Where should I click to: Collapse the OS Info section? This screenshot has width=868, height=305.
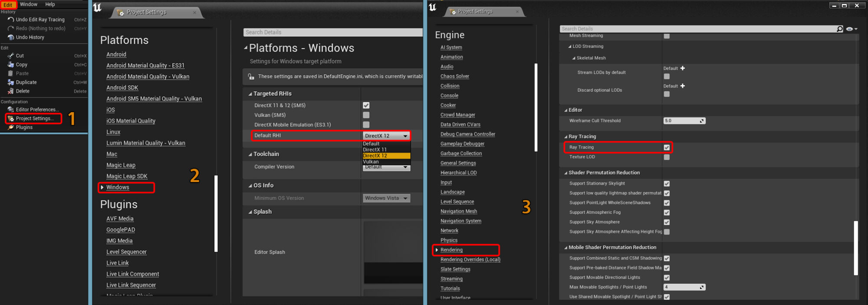pyautogui.click(x=250, y=186)
